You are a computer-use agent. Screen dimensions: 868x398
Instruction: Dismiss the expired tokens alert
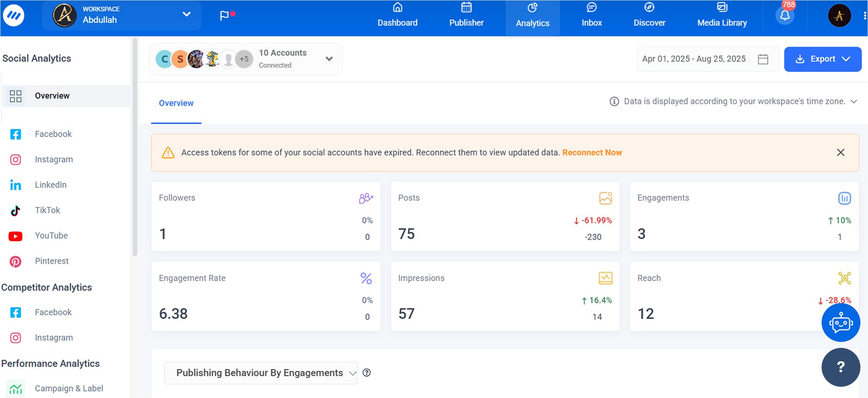pyautogui.click(x=841, y=152)
